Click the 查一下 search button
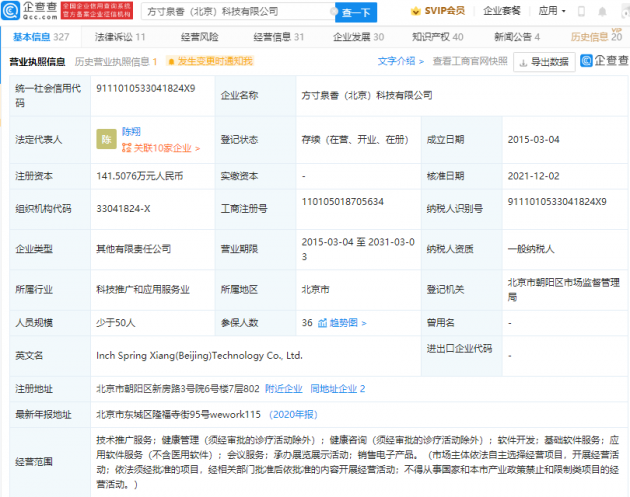 pos(356,12)
